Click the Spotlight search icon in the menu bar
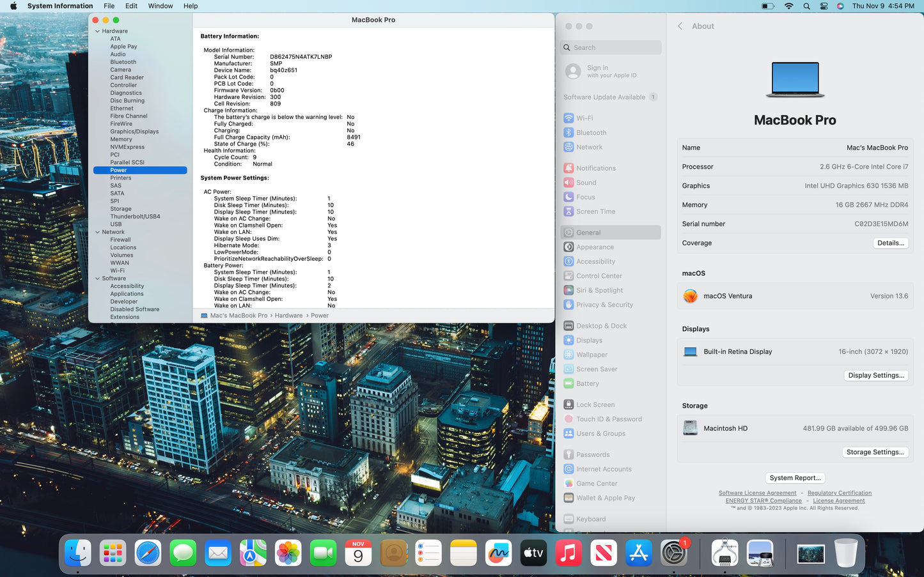The height and width of the screenshot is (577, 924). [x=806, y=6]
